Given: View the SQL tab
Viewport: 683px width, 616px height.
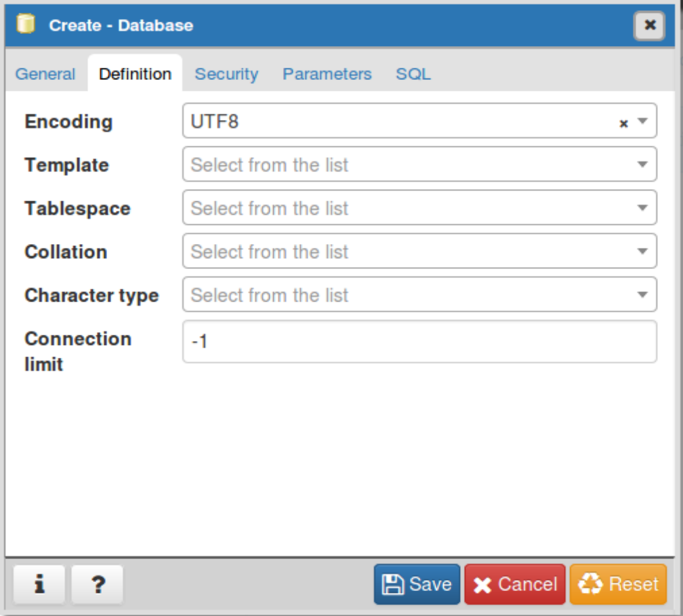Looking at the screenshot, I should tap(413, 74).
